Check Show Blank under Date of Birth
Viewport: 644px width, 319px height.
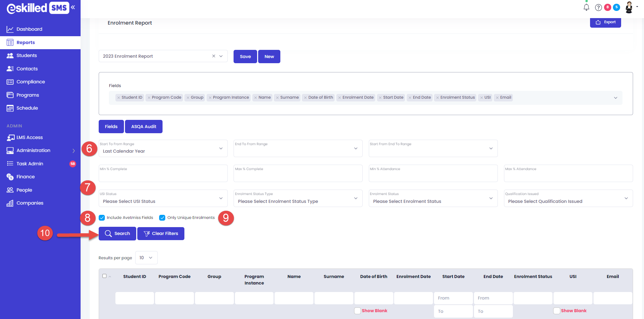click(357, 311)
